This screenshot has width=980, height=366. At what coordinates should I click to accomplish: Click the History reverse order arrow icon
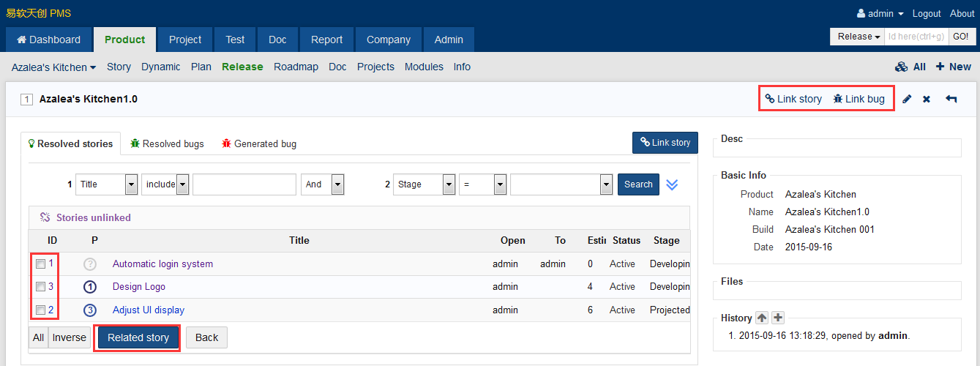point(762,318)
